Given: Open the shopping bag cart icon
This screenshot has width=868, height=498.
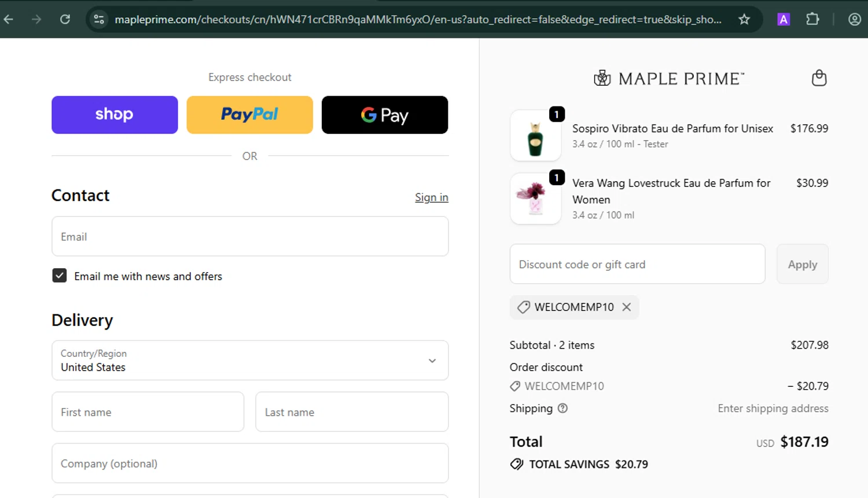Looking at the screenshot, I should pyautogui.click(x=819, y=78).
